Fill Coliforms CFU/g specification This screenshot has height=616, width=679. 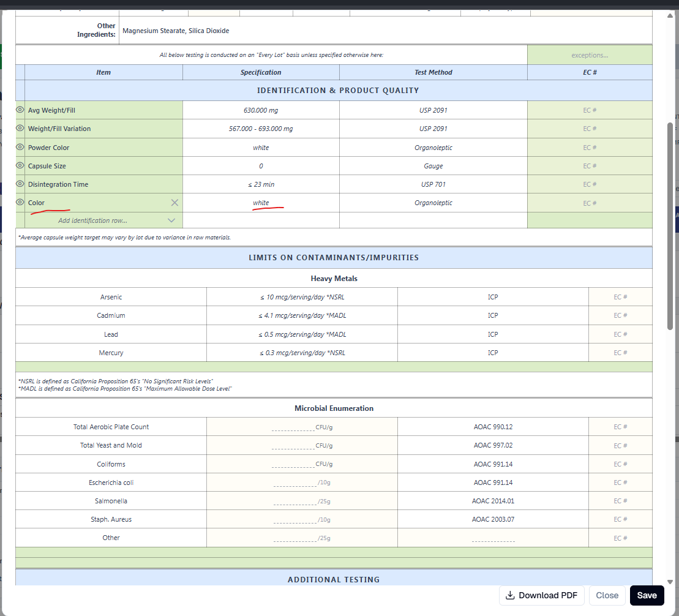pyautogui.click(x=293, y=464)
